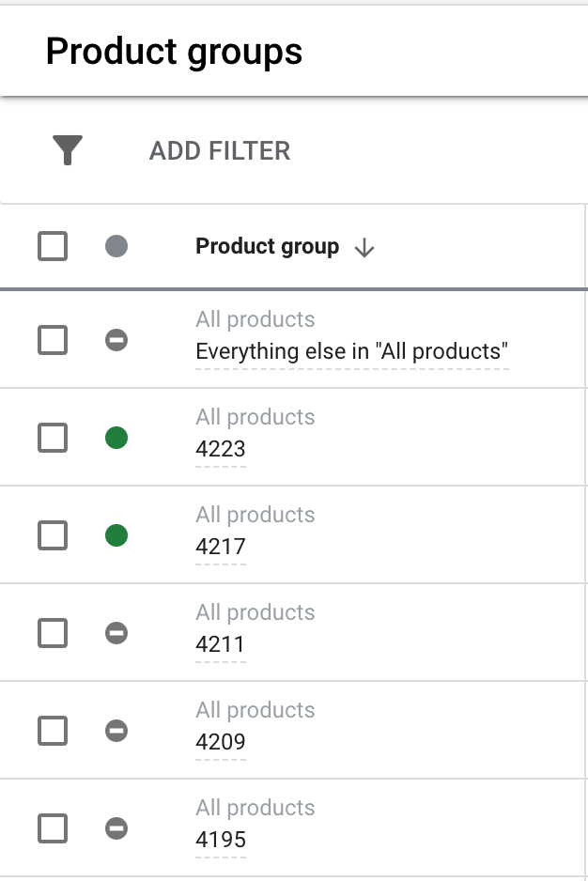Check the box for product group 4223
The width and height of the screenshot is (588, 881).
(x=53, y=438)
